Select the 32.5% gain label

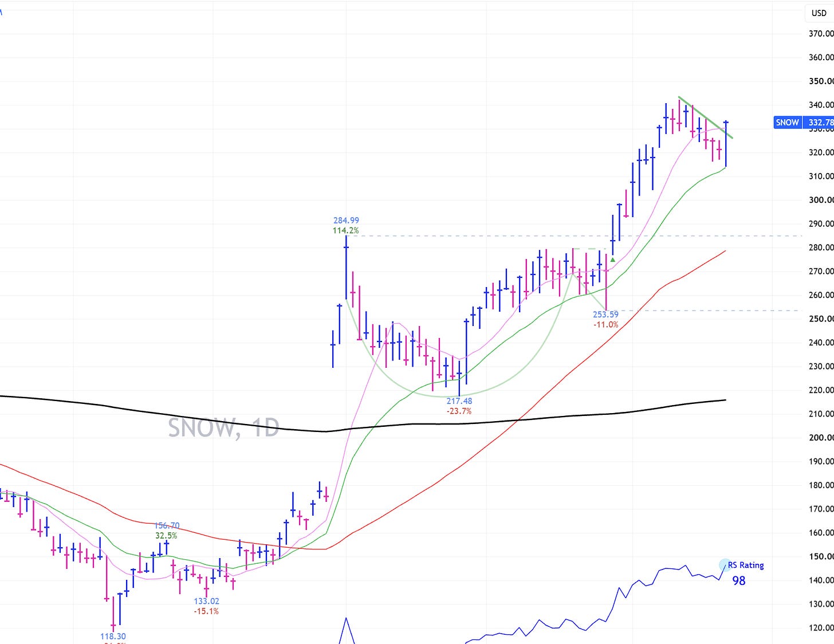tap(166, 536)
